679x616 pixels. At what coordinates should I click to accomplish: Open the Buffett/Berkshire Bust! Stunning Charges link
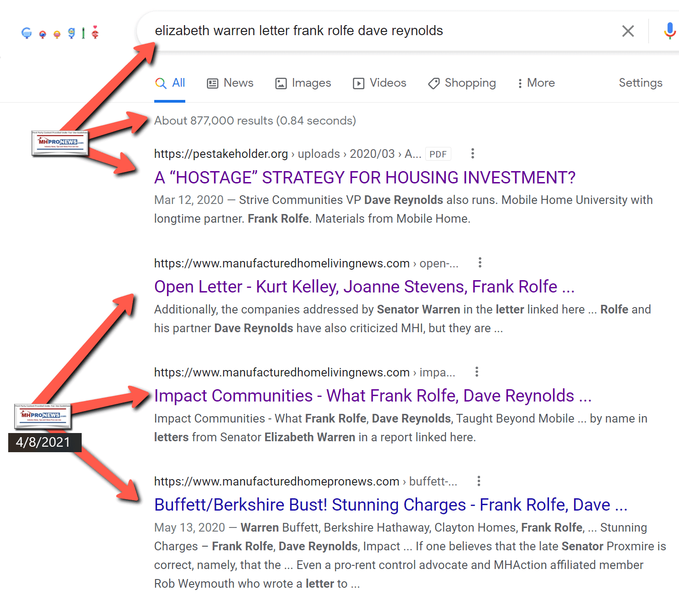[x=391, y=505]
